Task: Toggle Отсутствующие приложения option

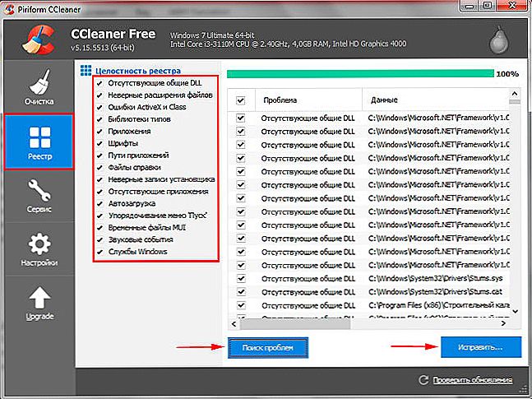Action: (x=99, y=192)
